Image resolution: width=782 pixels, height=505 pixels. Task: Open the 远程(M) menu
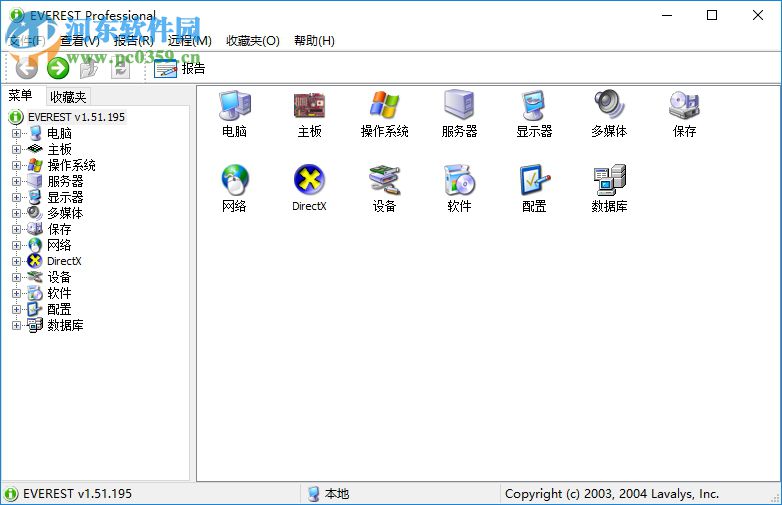(x=190, y=40)
